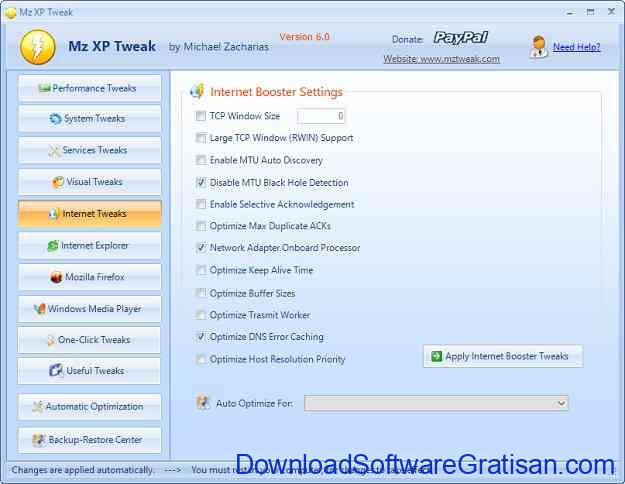Click the title bar application icon

point(11,12)
